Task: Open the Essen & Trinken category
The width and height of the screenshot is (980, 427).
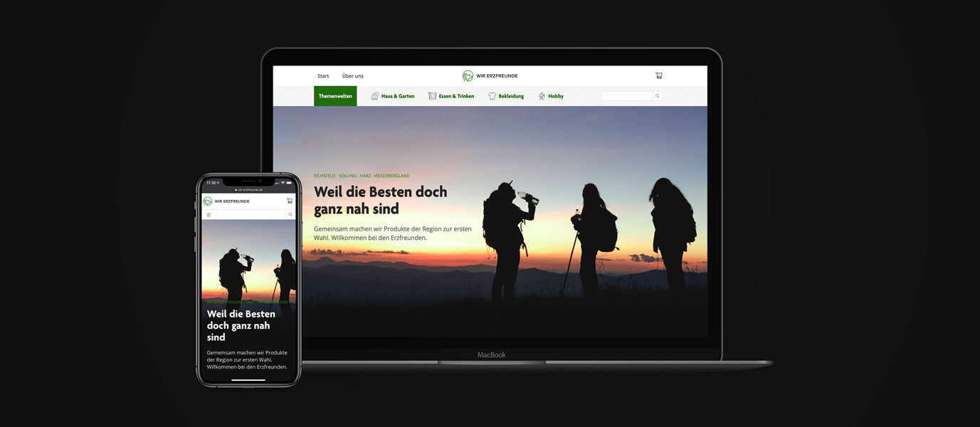Action: tap(456, 96)
